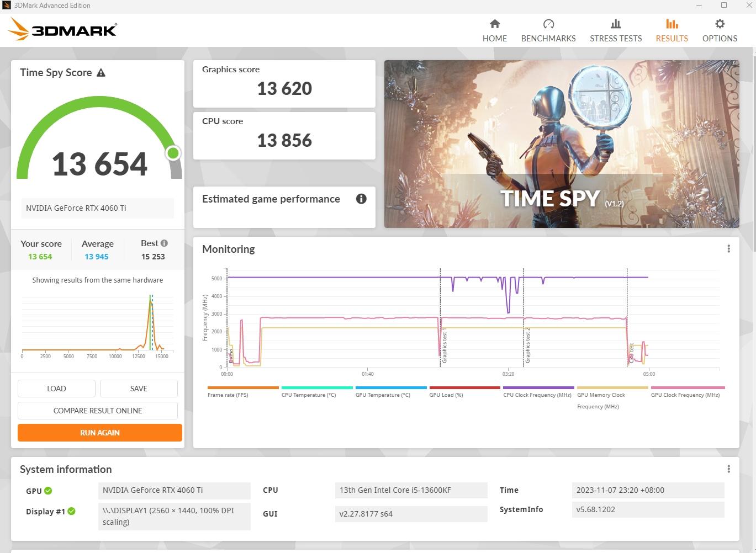This screenshot has width=756, height=553.
Task: Click the Benchmarks gauge icon
Action: pyautogui.click(x=548, y=24)
